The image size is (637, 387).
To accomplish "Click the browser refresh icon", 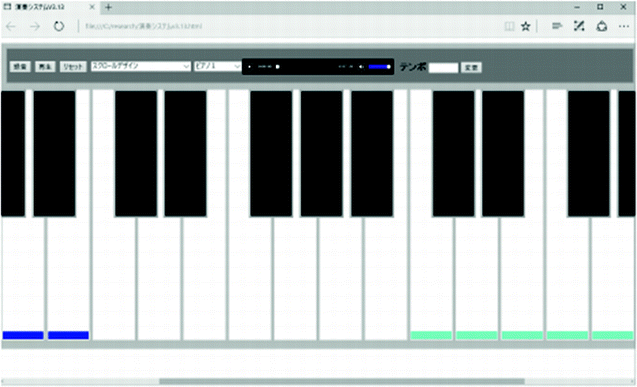I will [x=59, y=26].
